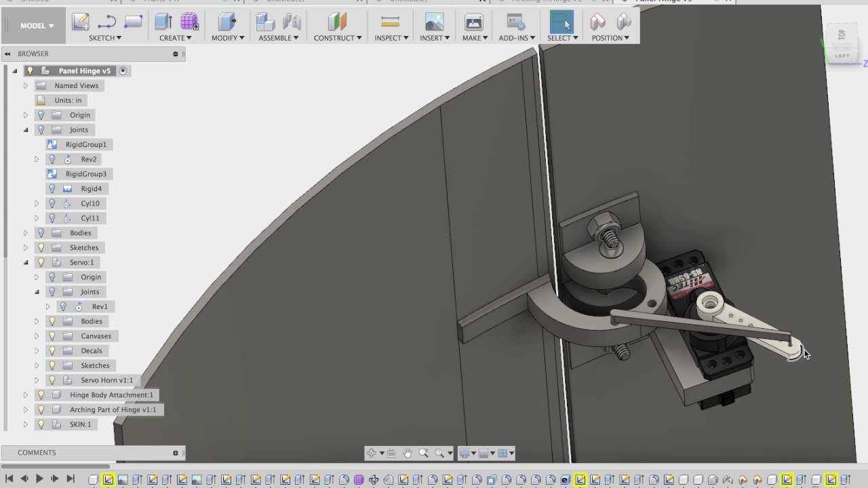This screenshot has width=868, height=488.
Task: Click the Extrude tool icon
Action: coord(163,22)
